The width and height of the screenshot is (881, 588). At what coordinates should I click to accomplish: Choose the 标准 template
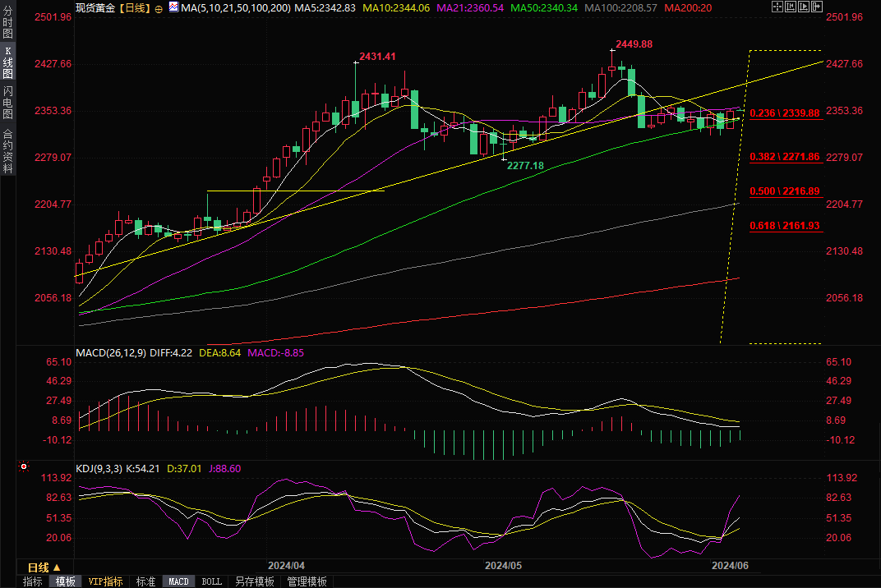[x=145, y=581]
